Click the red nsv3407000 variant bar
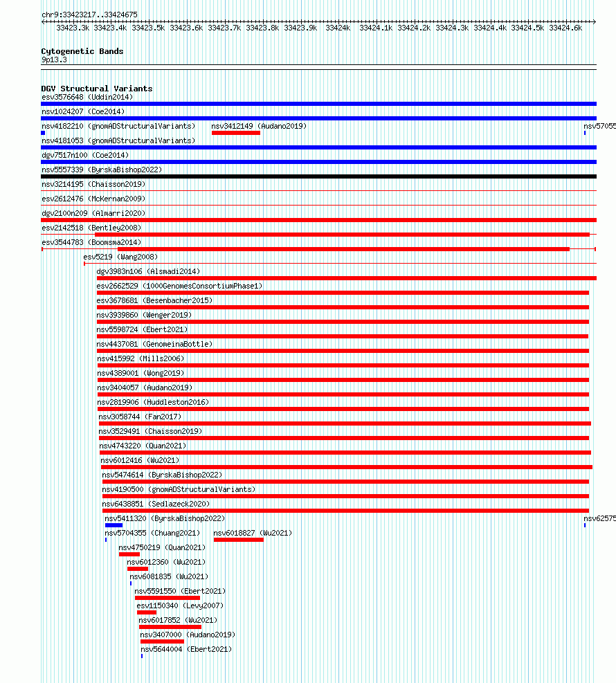 click(x=162, y=641)
